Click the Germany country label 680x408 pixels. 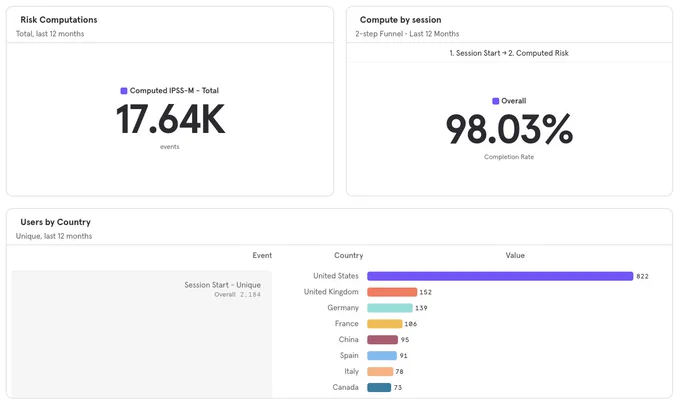coord(343,308)
